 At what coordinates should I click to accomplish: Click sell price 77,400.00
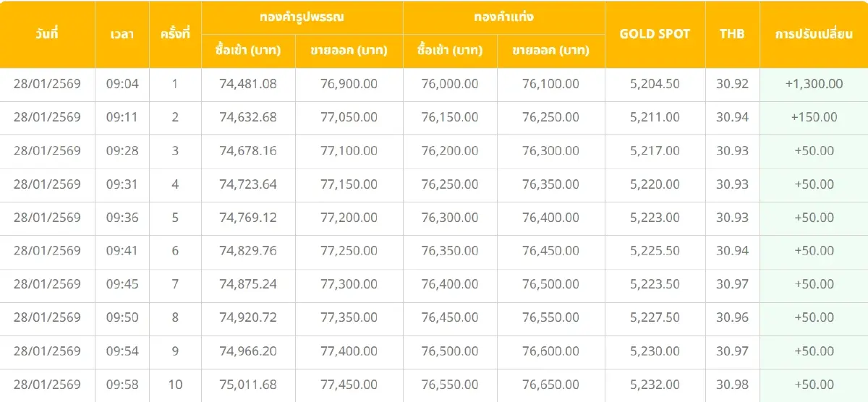tap(349, 351)
